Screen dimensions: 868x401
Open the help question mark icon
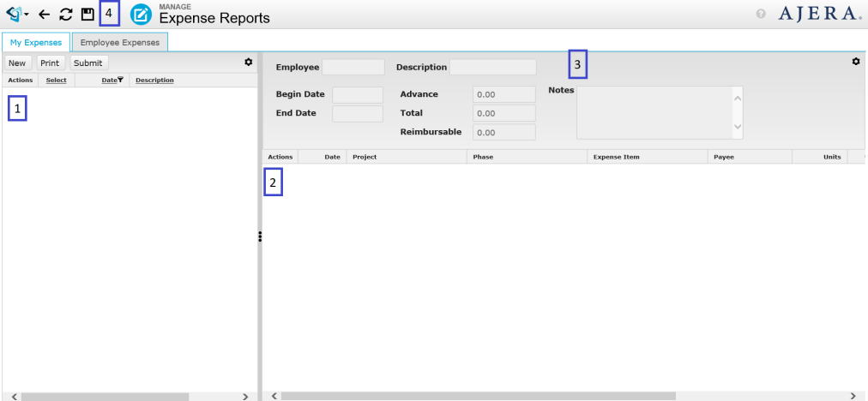point(760,15)
